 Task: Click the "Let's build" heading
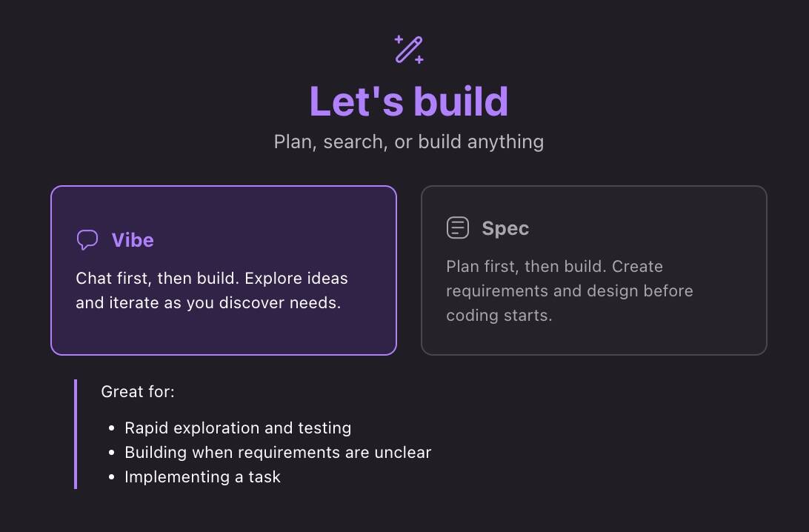coord(409,102)
